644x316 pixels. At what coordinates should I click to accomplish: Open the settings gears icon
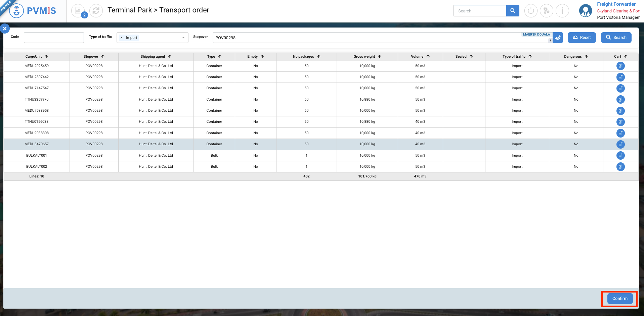(x=547, y=11)
